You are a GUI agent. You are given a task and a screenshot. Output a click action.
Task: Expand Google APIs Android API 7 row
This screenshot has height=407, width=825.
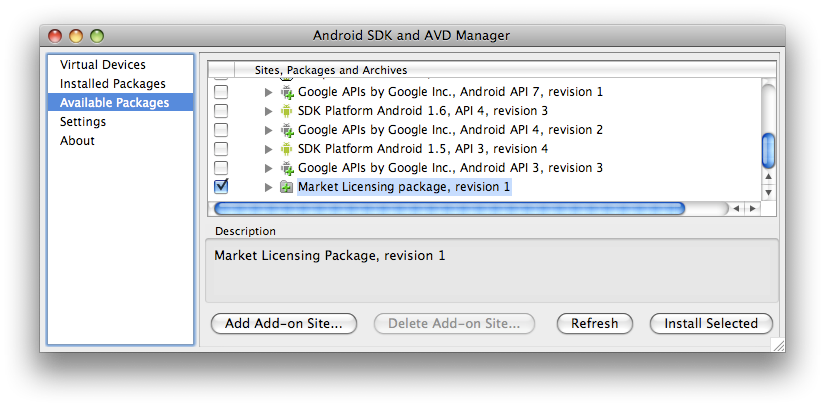point(268,92)
